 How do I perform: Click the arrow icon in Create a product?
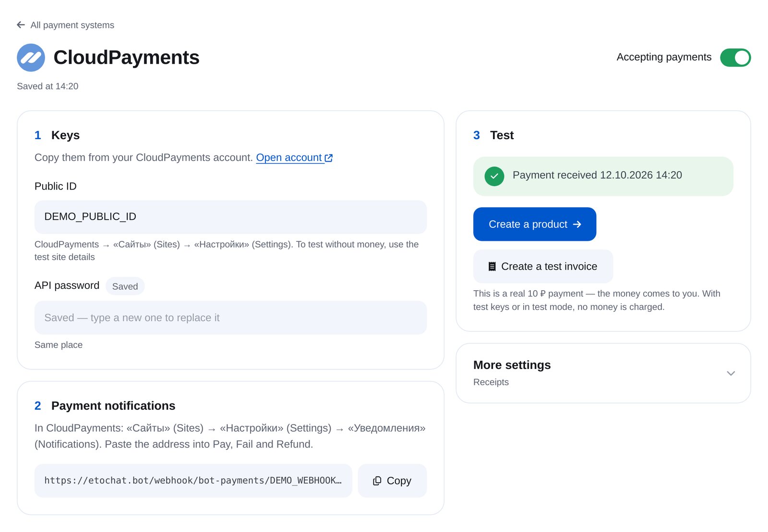tap(577, 225)
